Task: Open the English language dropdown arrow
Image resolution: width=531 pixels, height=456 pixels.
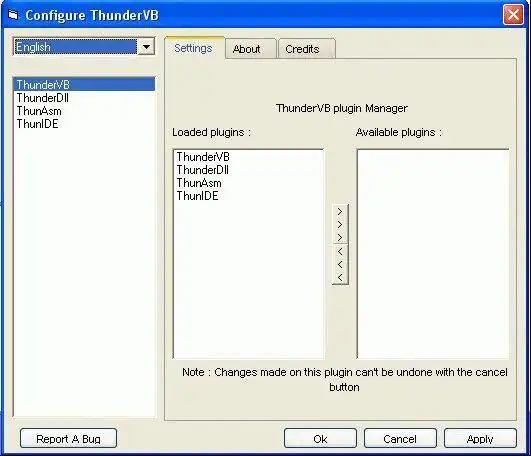Action: pyautogui.click(x=146, y=47)
